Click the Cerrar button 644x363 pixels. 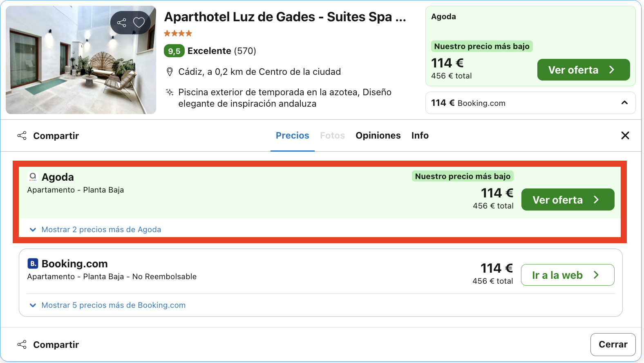click(x=613, y=345)
